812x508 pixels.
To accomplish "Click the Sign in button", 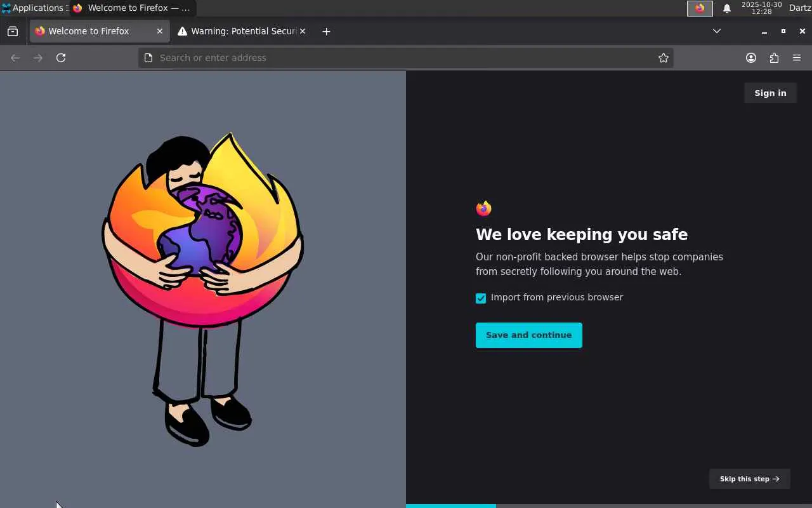I will (x=770, y=93).
